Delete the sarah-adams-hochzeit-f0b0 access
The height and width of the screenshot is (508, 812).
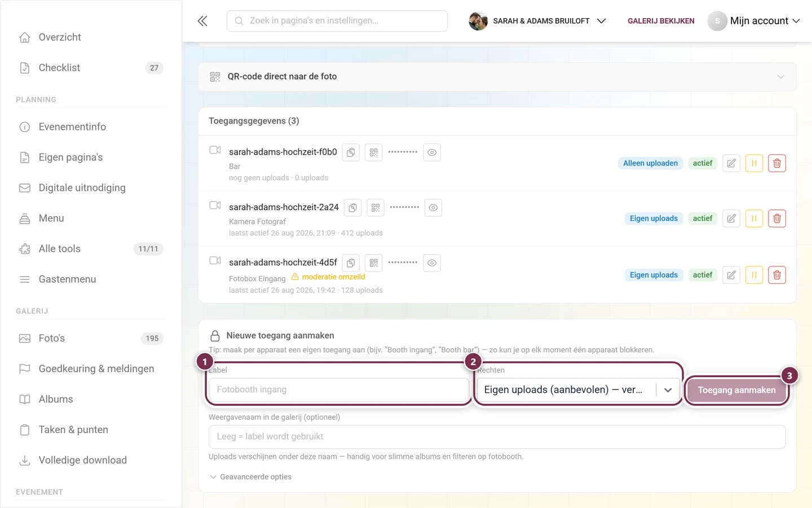[776, 163]
